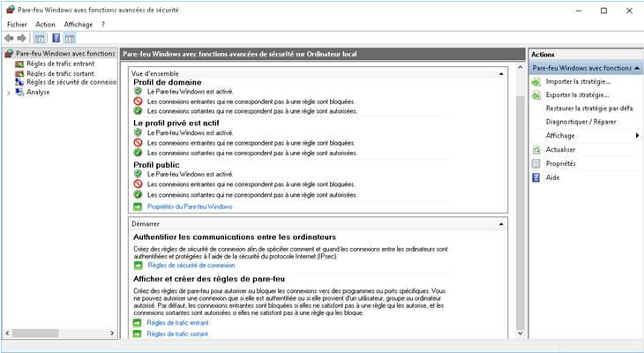Click Actualiser in Actions pane

[560, 149]
